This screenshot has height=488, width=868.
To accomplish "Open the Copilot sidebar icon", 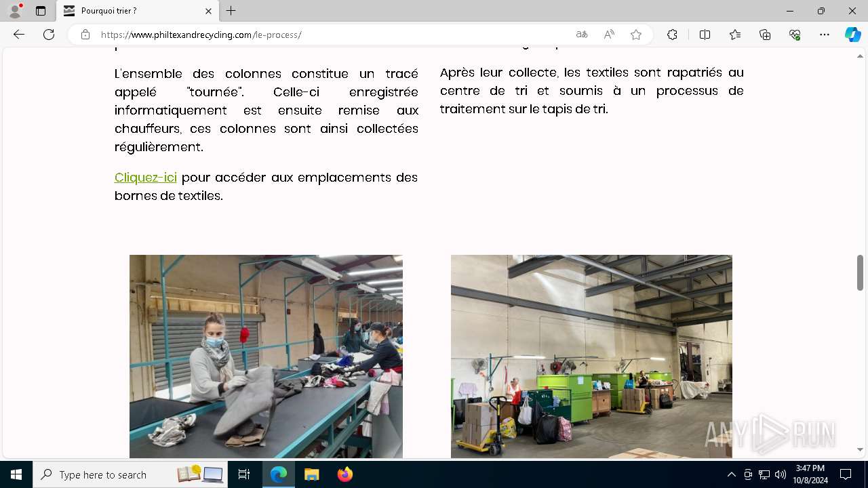I will click(x=852, y=35).
